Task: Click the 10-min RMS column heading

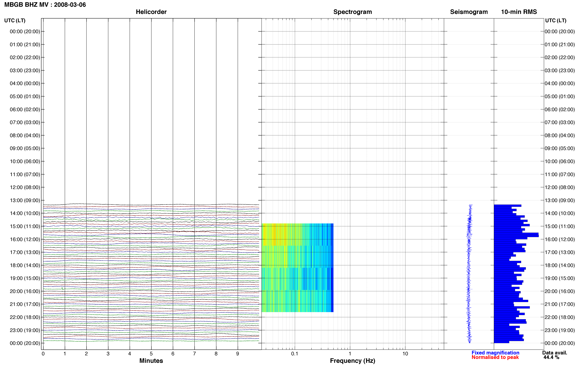Action: point(519,12)
